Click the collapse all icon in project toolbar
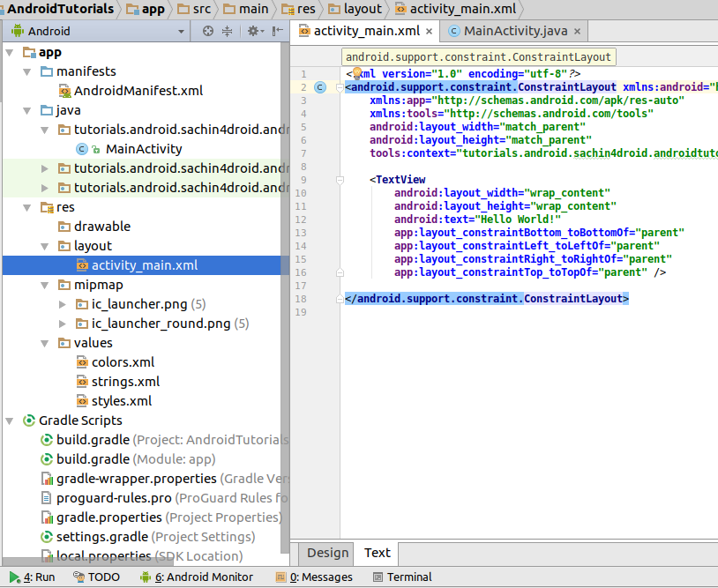Viewport: 718px width, 588px height. 227,31
